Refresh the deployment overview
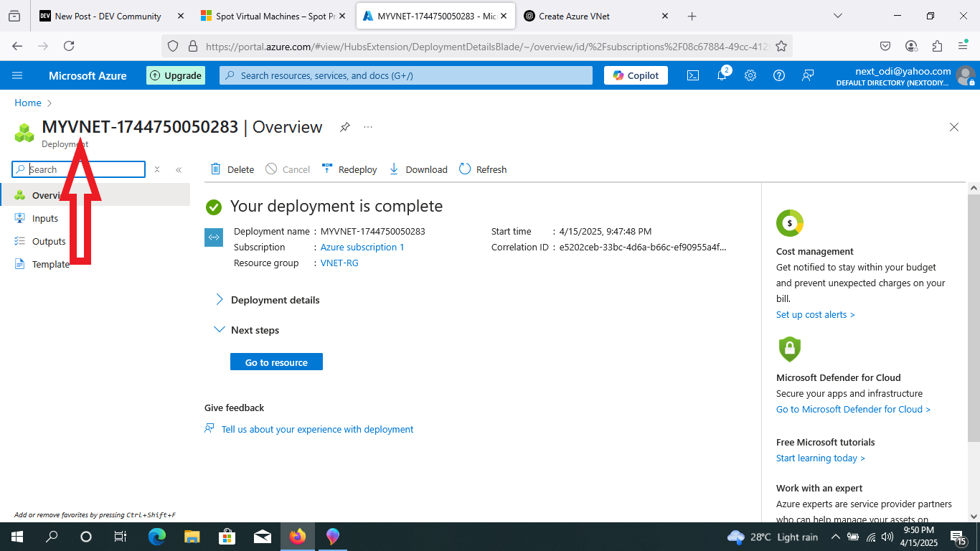 (483, 169)
